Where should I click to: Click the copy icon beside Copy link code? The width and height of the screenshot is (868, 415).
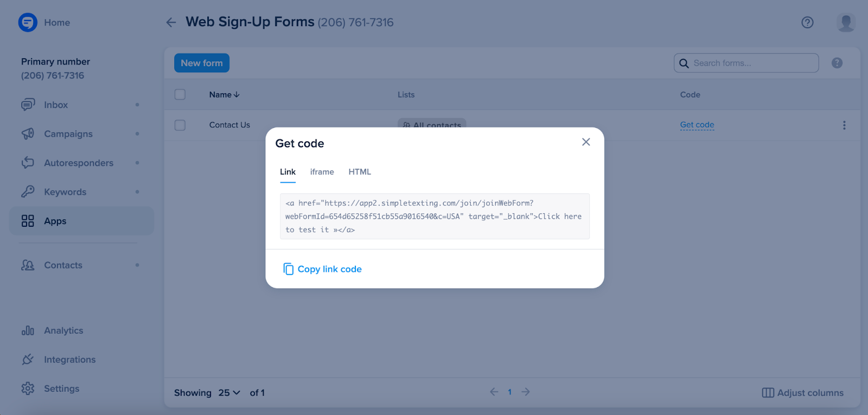(x=288, y=269)
